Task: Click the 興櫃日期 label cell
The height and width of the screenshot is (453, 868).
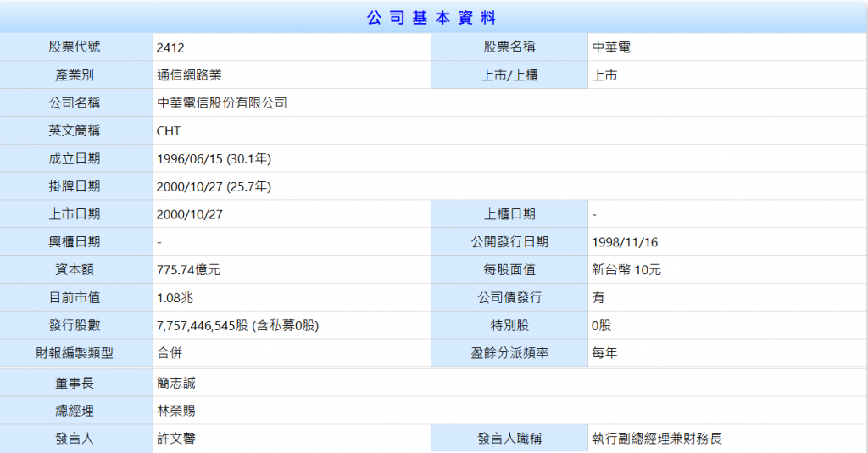Action: pos(76,241)
